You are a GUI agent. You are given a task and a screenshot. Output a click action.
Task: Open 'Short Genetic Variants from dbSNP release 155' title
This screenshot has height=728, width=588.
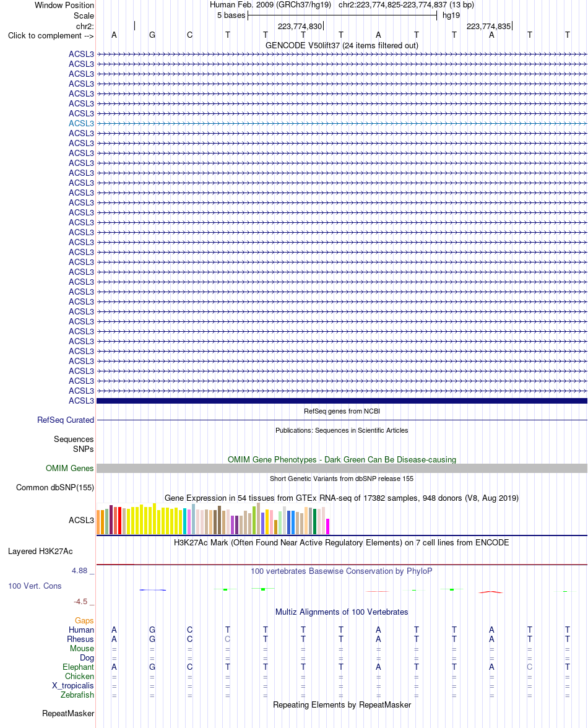point(342,479)
